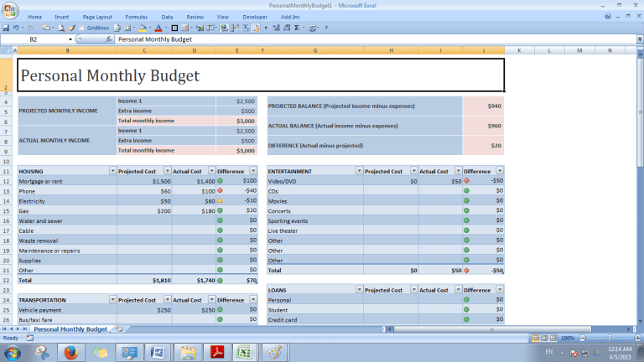Image resolution: width=644 pixels, height=362 pixels.
Task: Click the Excel Help question mark icon
Action: coord(608,17)
